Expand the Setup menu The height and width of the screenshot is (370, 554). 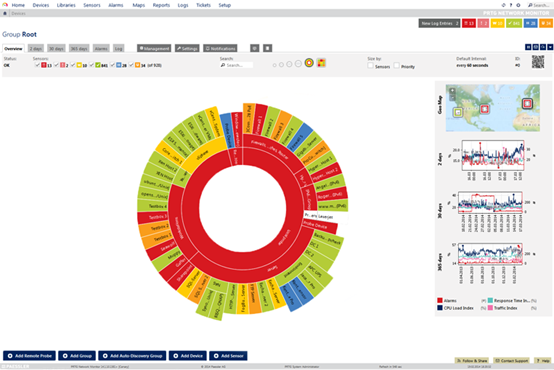tap(224, 5)
